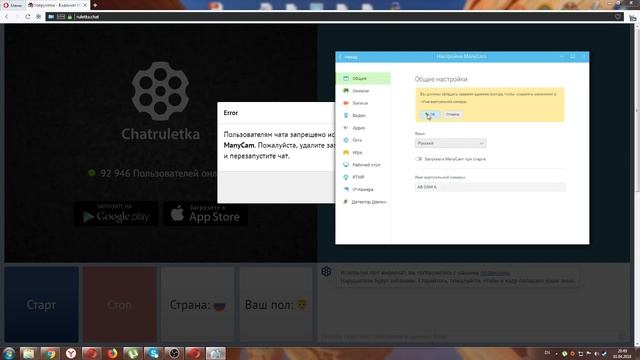
Task: Click the Start button in Chatruletka
Action: point(41,304)
